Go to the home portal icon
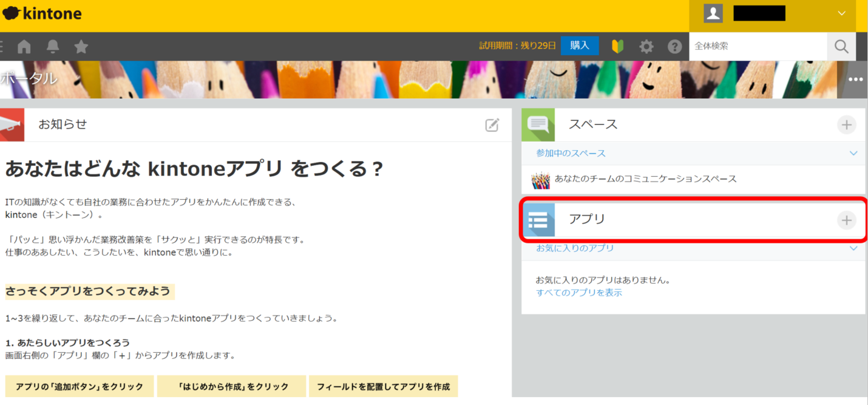The image size is (868, 405). pos(24,47)
